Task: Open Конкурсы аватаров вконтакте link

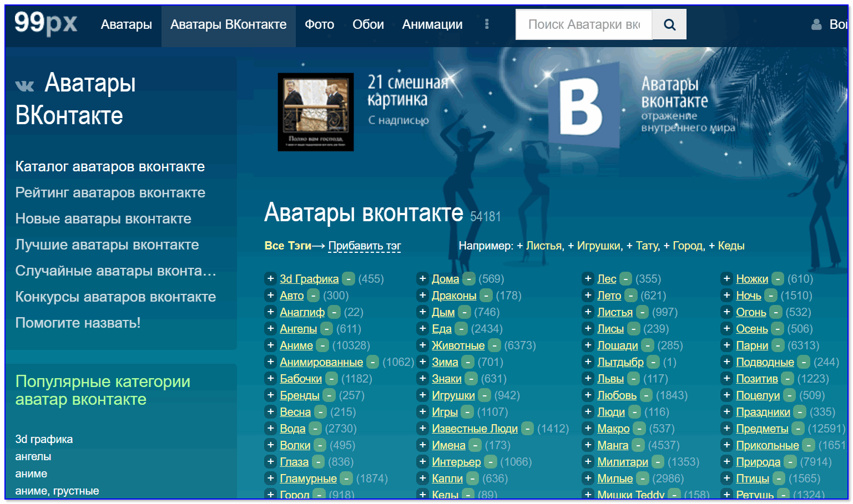Action: click(x=115, y=297)
